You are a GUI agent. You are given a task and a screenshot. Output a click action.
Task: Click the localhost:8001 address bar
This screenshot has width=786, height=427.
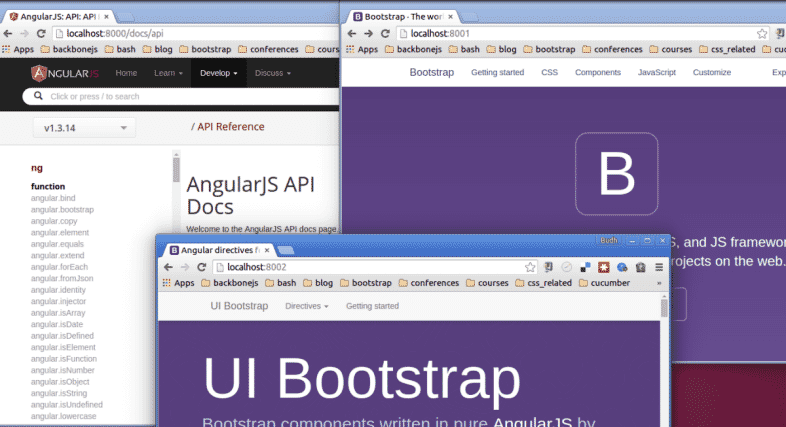(581, 34)
